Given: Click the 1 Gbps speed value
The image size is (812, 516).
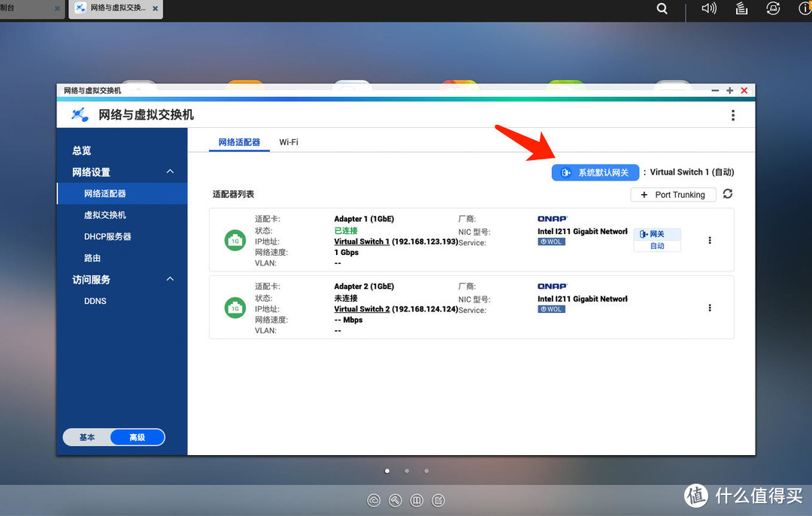Looking at the screenshot, I should (347, 252).
